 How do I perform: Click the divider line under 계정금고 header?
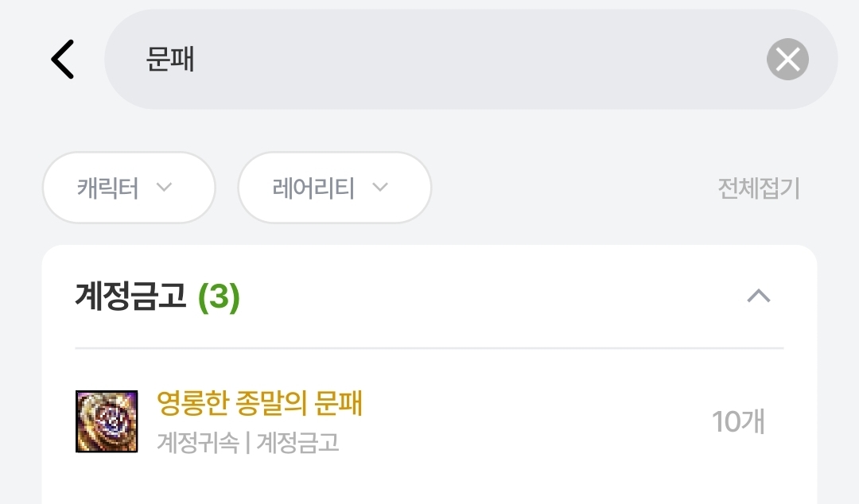[x=429, y=348]
